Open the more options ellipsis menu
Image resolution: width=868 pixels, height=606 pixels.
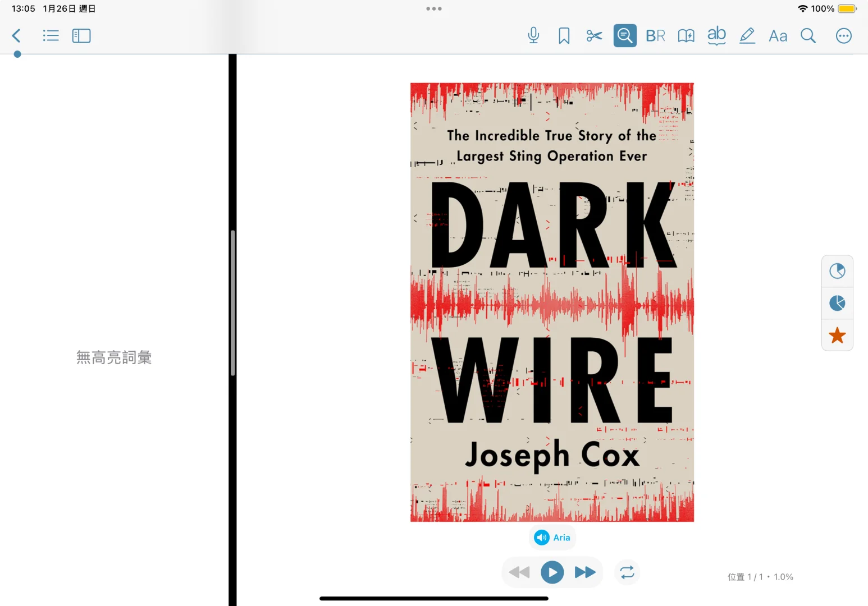843,36
